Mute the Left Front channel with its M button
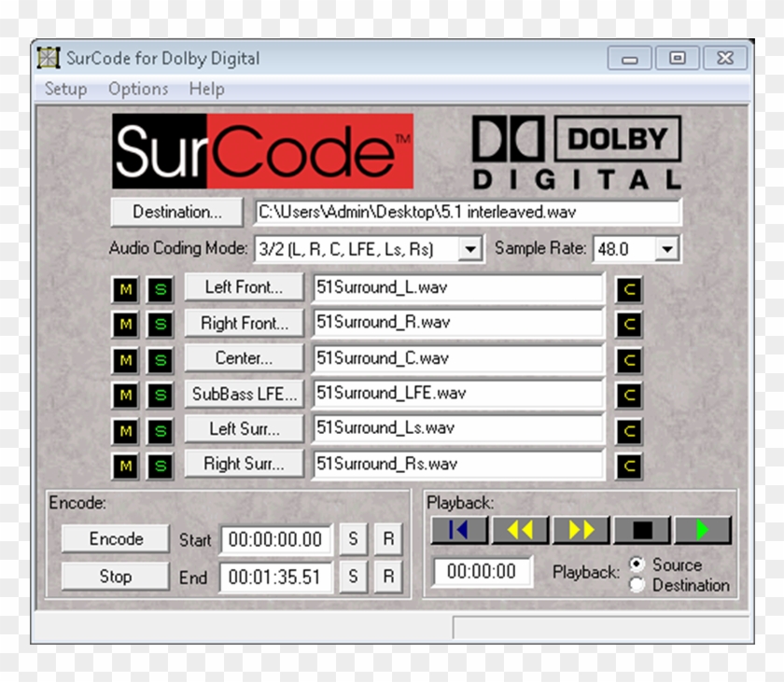Screen dimensions: 784x682 [x=124, y=287]
